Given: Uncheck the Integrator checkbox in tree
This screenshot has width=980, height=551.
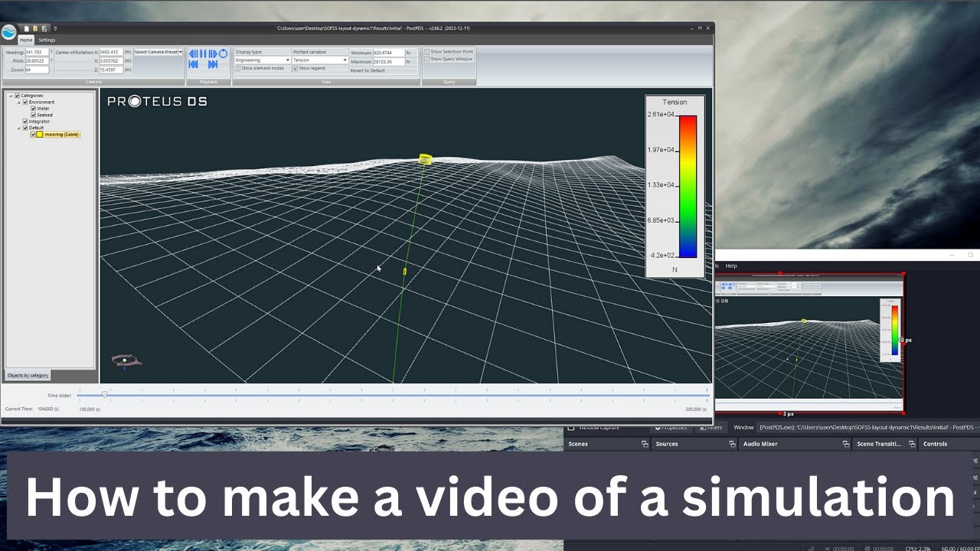Looking at the screenshot, I should pyautogui.click(x=25, y=122).
